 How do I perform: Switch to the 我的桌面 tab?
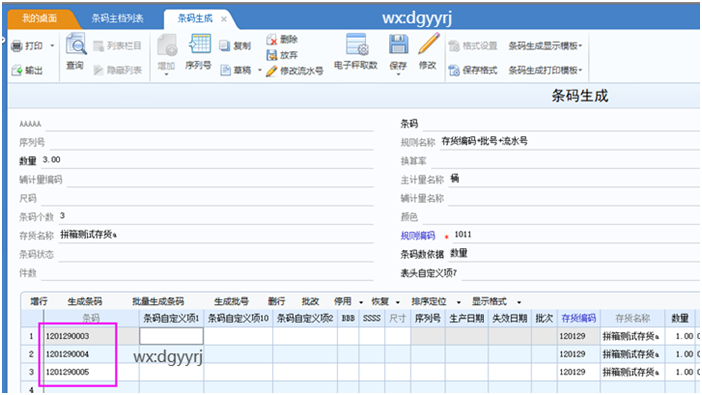(39, 18)
